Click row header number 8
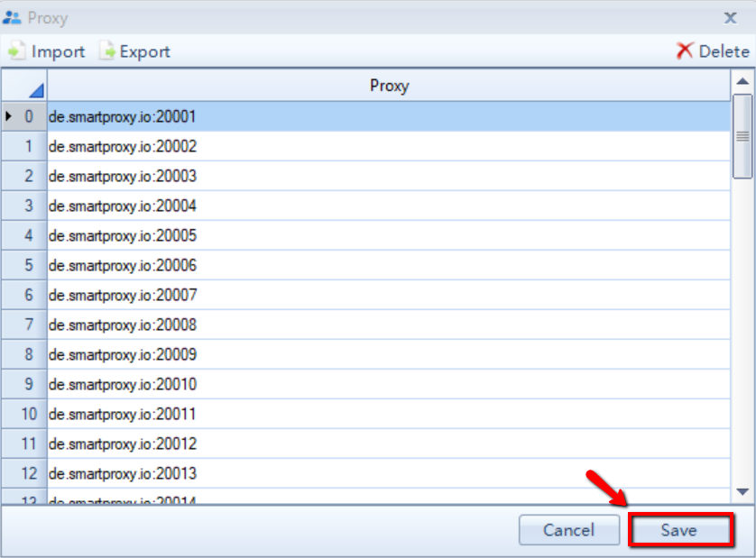The width and height of the screenshot is (756, 558). 24,354
